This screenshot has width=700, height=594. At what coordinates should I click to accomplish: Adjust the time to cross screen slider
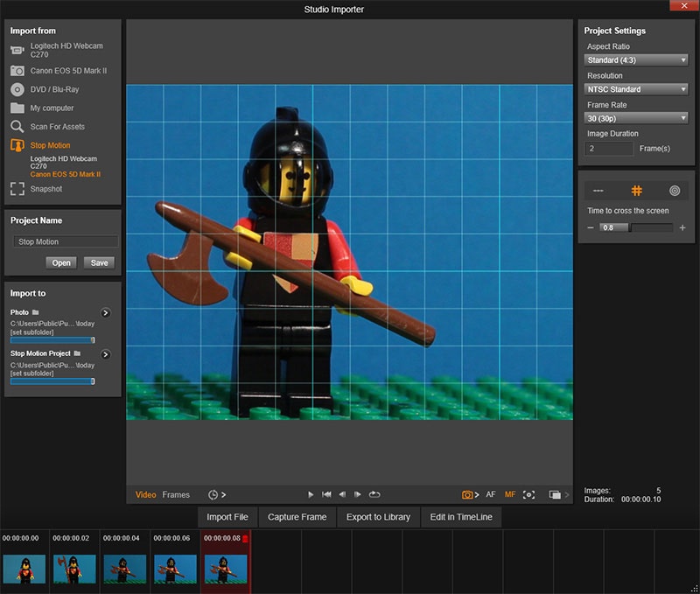coord(636,227)
